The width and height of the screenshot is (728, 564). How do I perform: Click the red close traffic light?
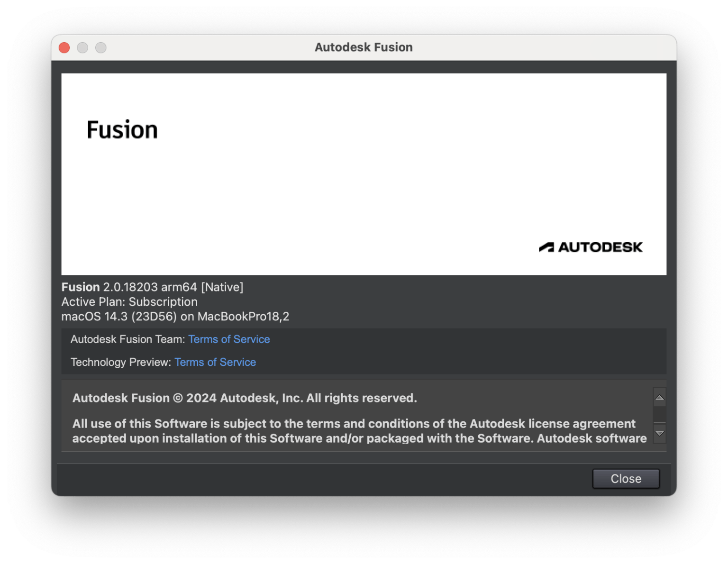[x=64, y=47]
